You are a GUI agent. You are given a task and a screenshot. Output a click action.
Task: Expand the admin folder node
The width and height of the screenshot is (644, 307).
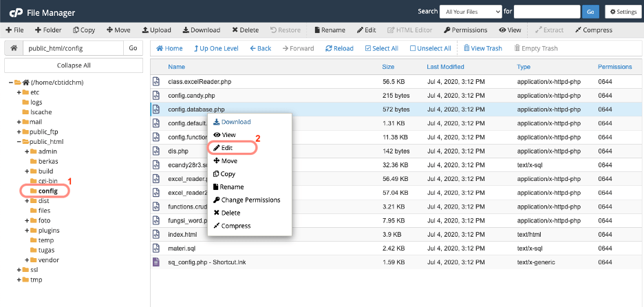27,151
